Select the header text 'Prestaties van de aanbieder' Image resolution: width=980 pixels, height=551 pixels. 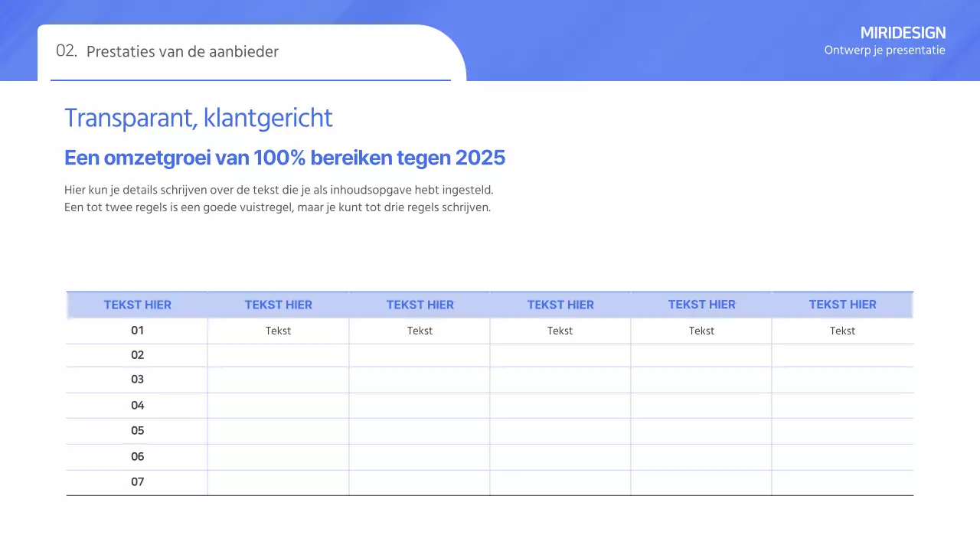[x=182, y=51]
